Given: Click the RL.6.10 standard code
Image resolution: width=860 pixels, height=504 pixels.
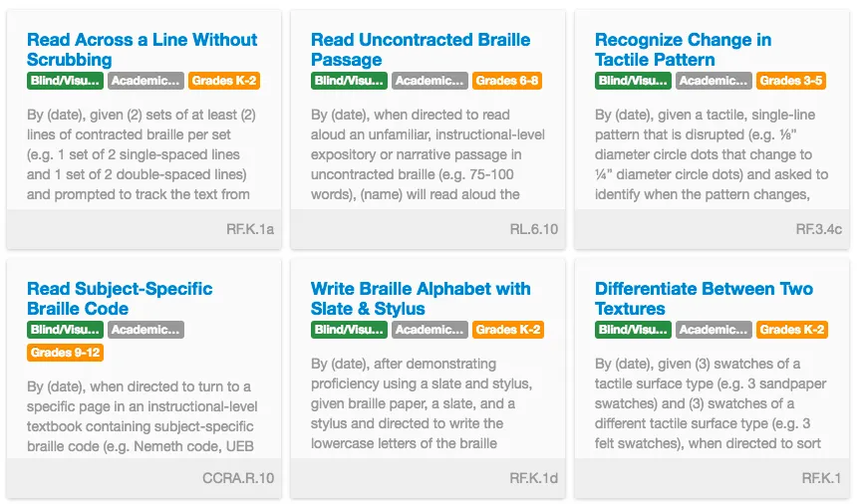Looking at the screenshot, I should (533, 229).
